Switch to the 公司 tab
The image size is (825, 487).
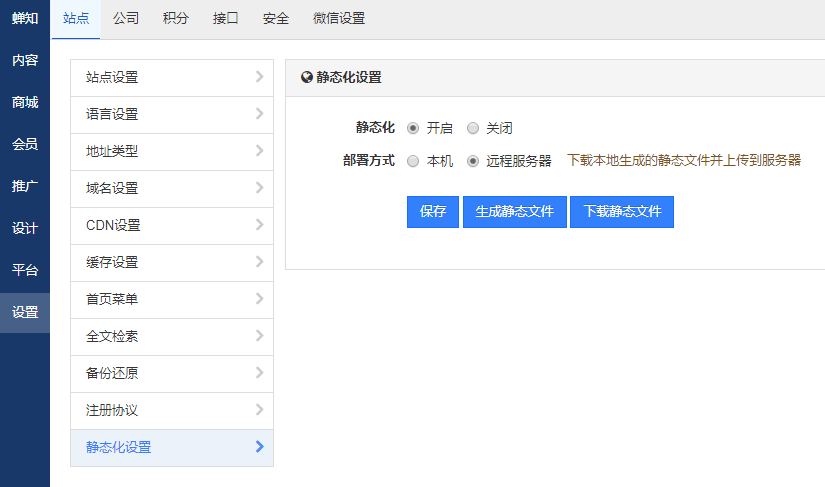tap(126, 18)
